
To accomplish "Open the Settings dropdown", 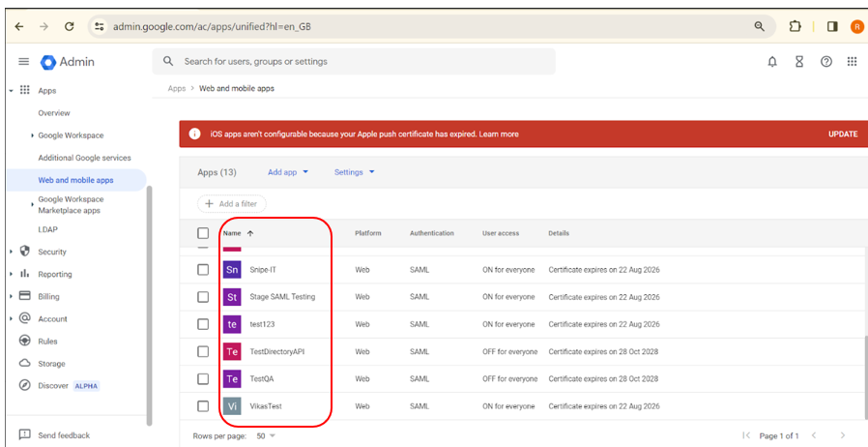I will (x=355, y=172).
